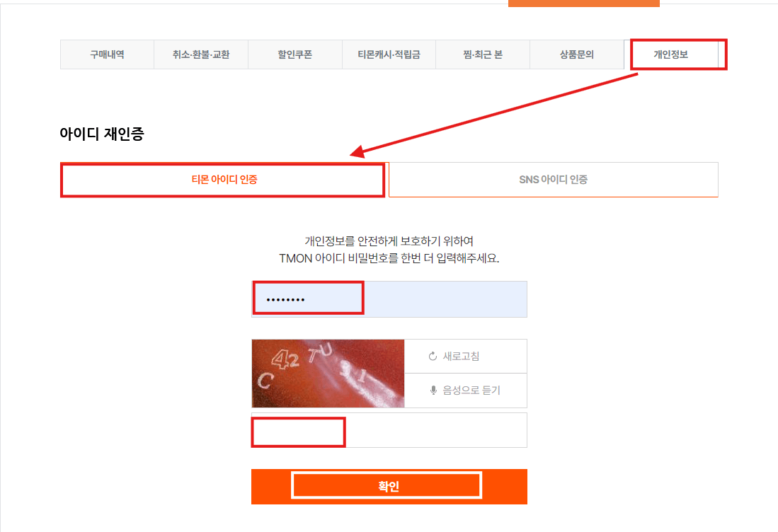778x532 pixels.
Task: Click the refresh icon beside 새로고침
Action: pos(433,357)
